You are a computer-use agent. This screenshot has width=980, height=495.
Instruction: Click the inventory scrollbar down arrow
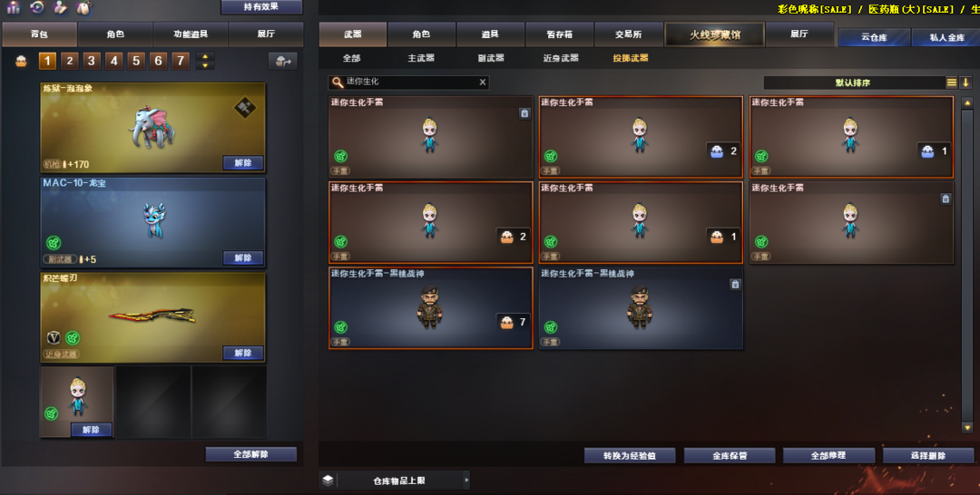coord(967,428)
